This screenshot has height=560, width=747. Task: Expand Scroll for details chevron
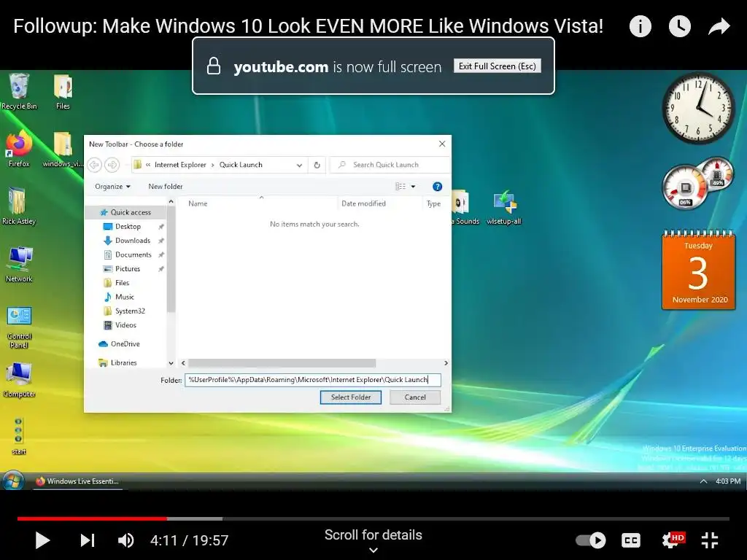coord(373,550)
